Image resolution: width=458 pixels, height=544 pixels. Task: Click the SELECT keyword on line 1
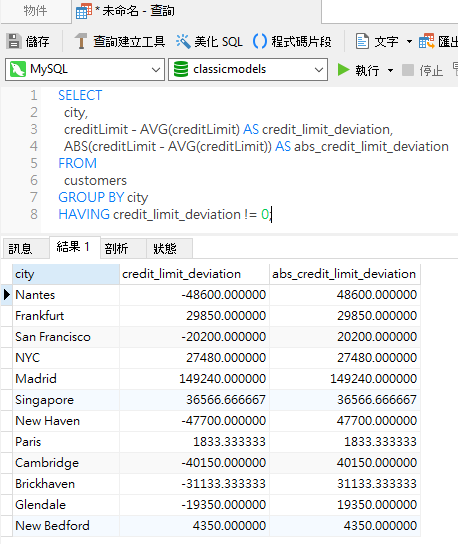[80, 95]
